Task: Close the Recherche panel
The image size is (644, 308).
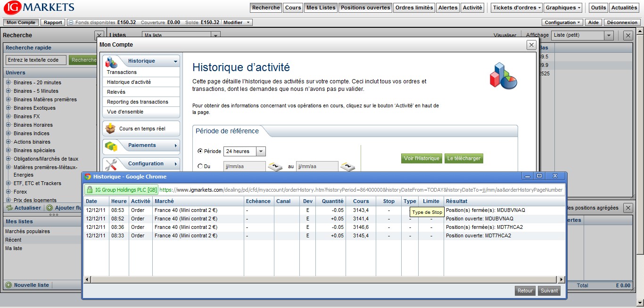Action: pos(99,35)
